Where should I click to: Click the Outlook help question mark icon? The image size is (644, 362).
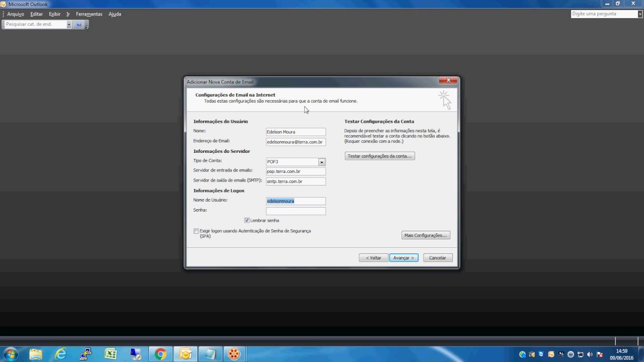pos(78,24)
